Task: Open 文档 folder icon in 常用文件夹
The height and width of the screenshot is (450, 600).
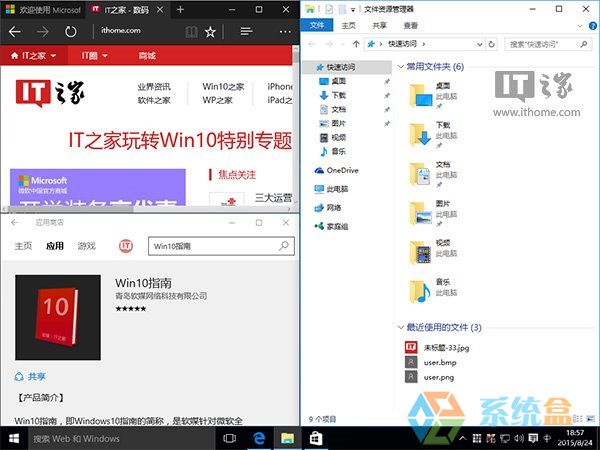Action: pos(420,174)
